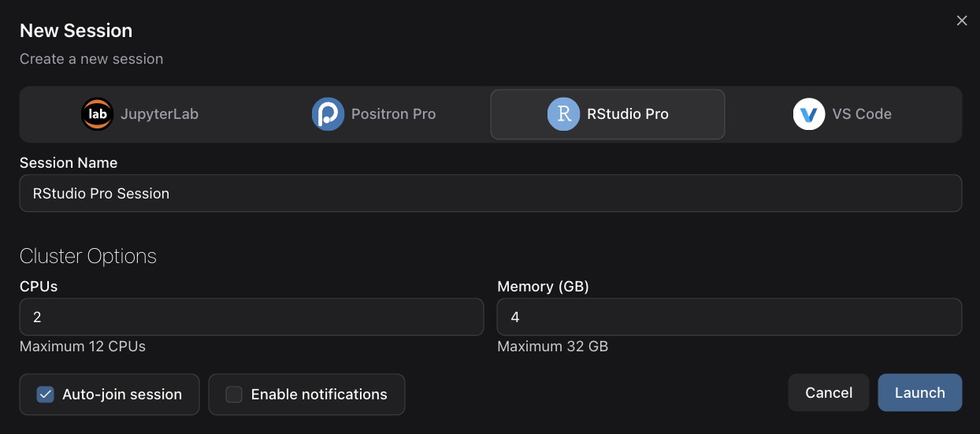Uncheck the Auto-join session checkbox

(46, 395)
